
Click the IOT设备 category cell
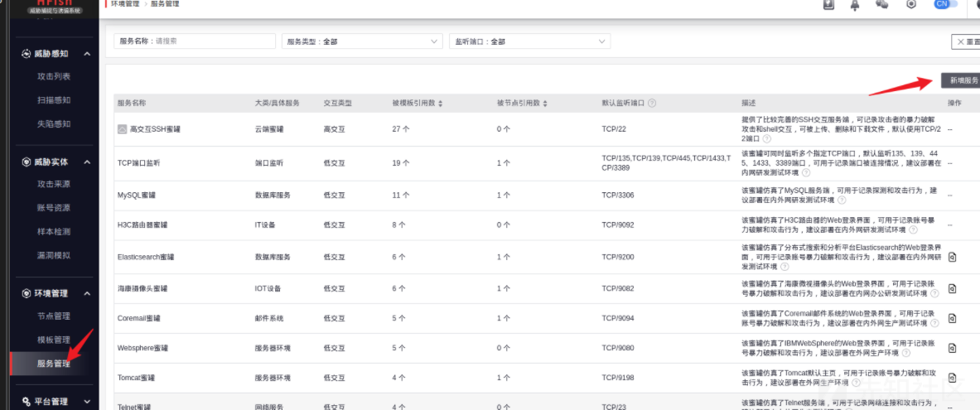(x=268, y=289)
